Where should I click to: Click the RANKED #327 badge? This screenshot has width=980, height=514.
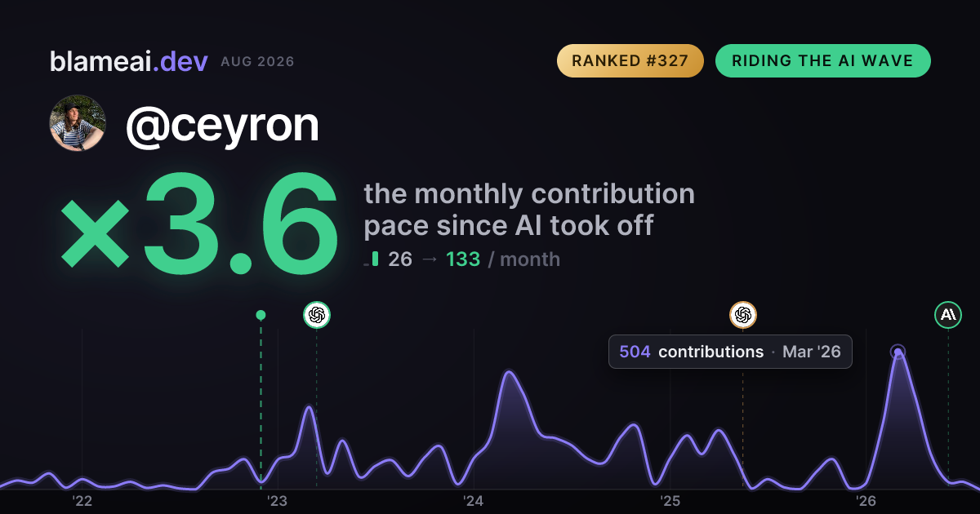[x=630, y=61]
